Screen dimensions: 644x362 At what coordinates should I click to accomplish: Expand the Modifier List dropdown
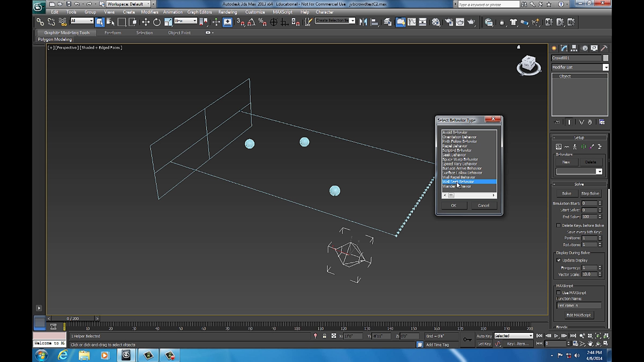click(x=606, y=67)
